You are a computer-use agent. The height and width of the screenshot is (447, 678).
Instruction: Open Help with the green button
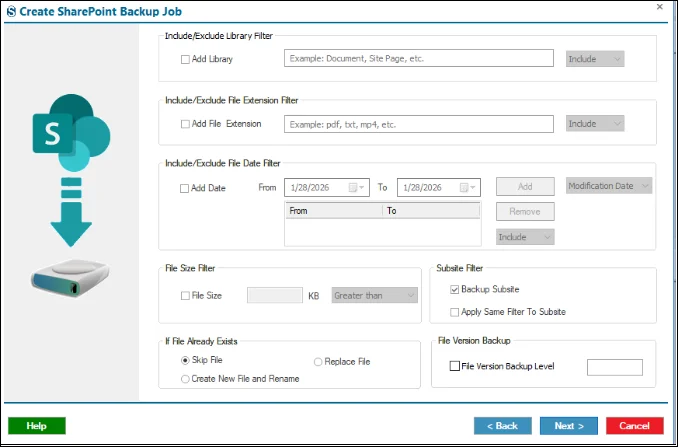click(x=37, y=426)
